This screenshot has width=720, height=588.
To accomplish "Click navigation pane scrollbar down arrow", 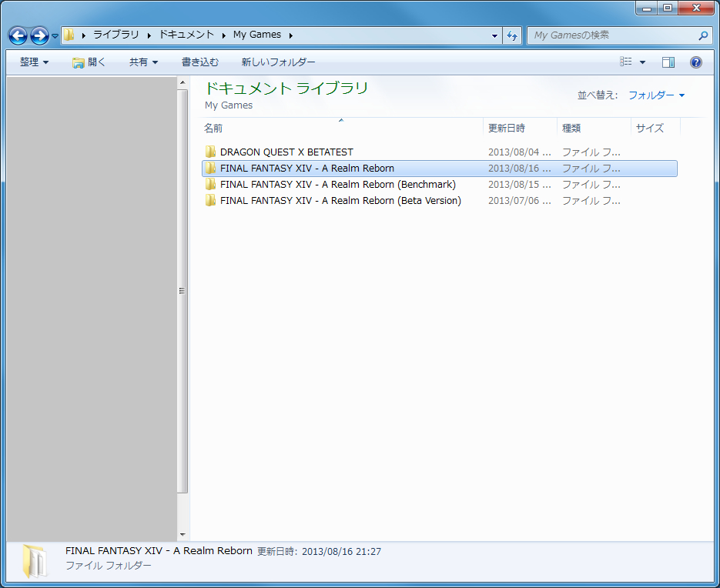I will (183, 535).
